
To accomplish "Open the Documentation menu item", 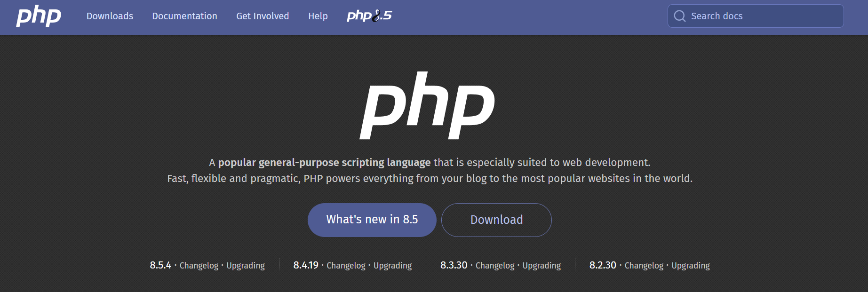I will coord(184,16).
